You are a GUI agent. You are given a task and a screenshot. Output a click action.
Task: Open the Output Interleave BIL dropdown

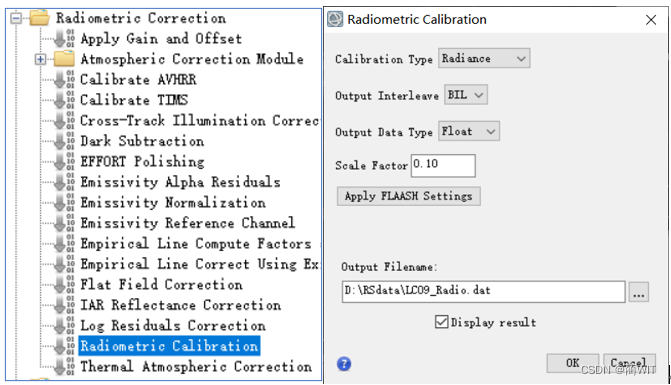click(466, 95)
